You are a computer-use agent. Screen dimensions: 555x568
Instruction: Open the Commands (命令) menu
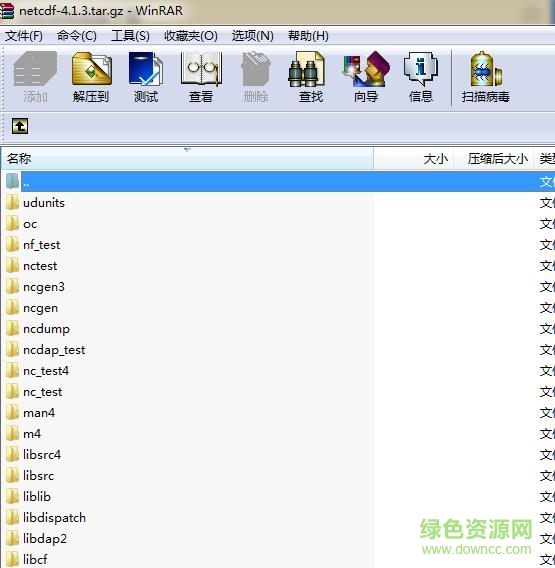tap(77, 36)
